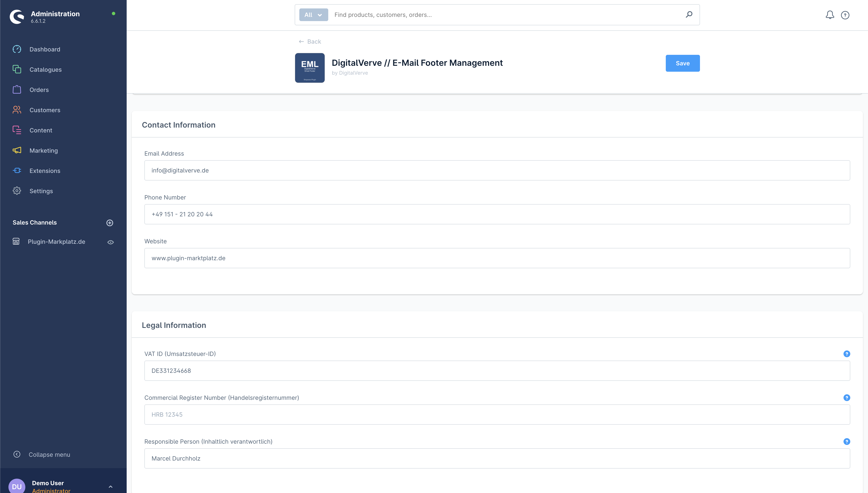Click Responsible Person help tooltip icon
Screen dimensions: 868x493
coord(846,441)
